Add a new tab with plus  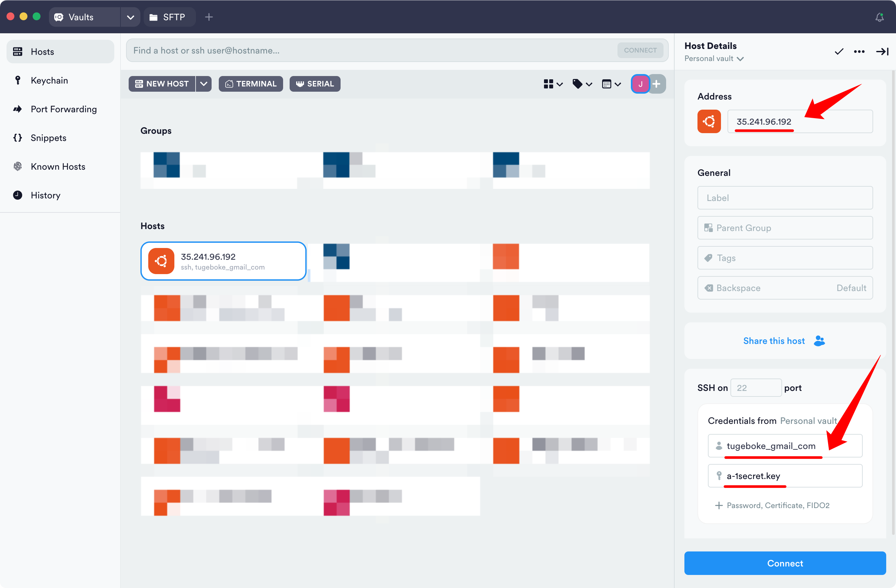[x=209, y=17]
